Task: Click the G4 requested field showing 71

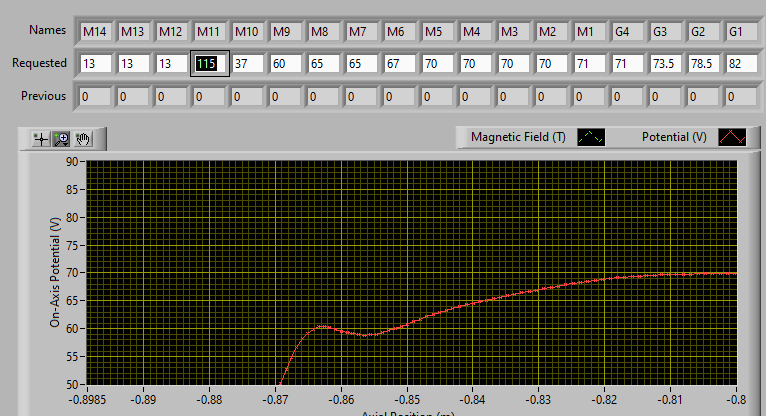Action: pos(628,64)
